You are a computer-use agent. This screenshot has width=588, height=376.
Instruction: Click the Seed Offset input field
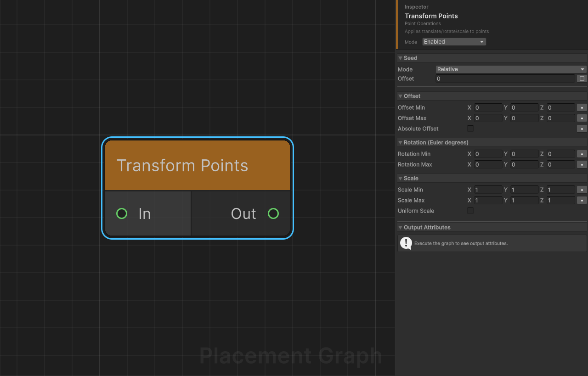point(505,79)
